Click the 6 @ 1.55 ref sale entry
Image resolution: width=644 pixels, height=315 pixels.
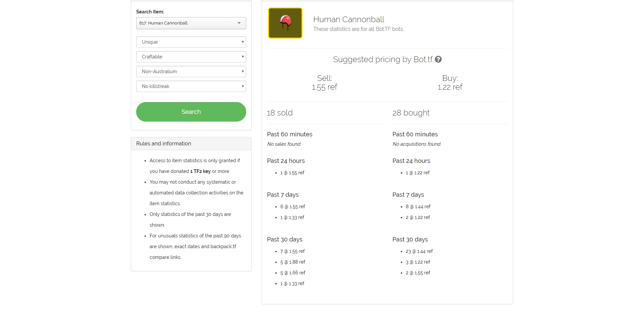point(292,207)
